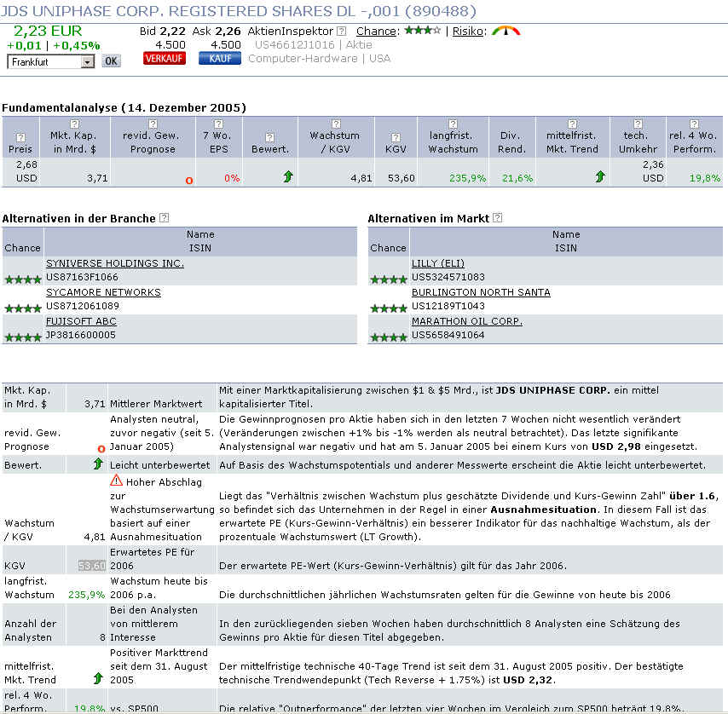Screen dimensions: 728x714
Task: Click help icon beside Alternativen im Markt
Action: tap(498, 218)
